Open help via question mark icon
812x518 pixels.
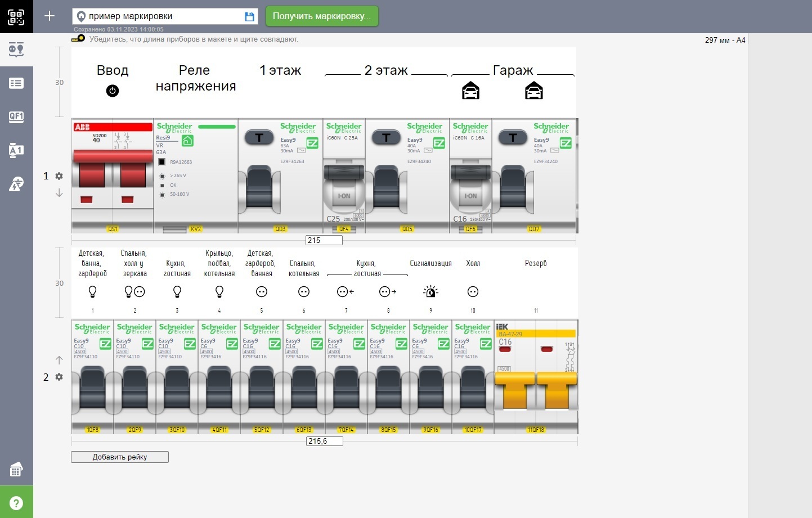pyautogui.click(x=16, y=502)
